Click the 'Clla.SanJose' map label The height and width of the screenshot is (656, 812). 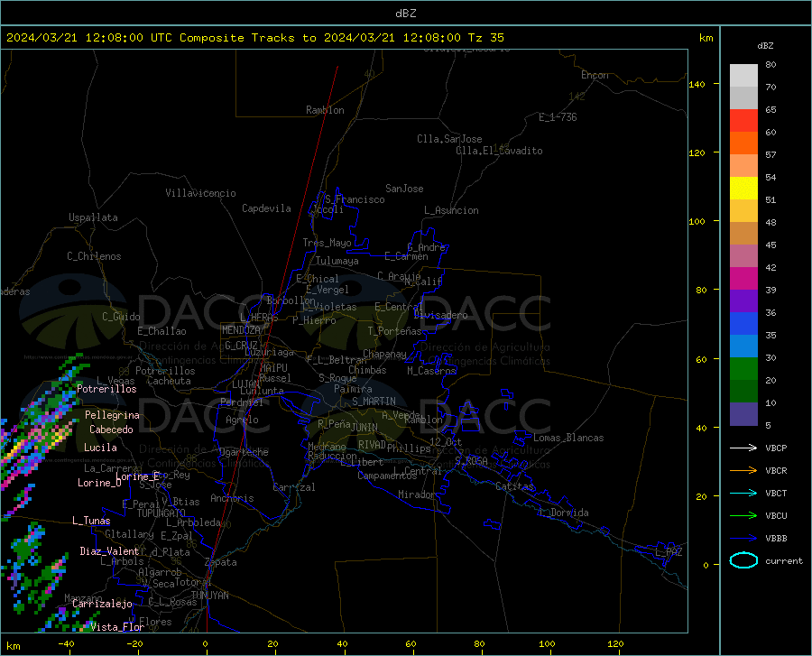pos(449,139)
